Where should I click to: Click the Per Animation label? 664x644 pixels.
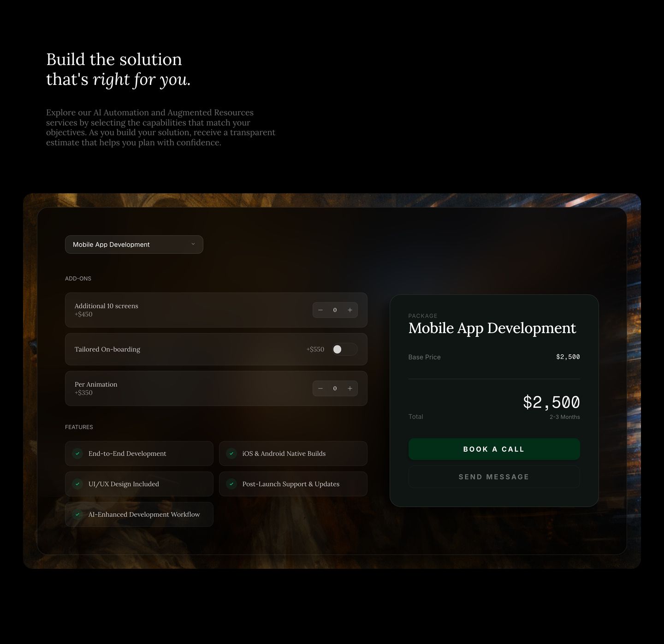[x=96, y=384]
